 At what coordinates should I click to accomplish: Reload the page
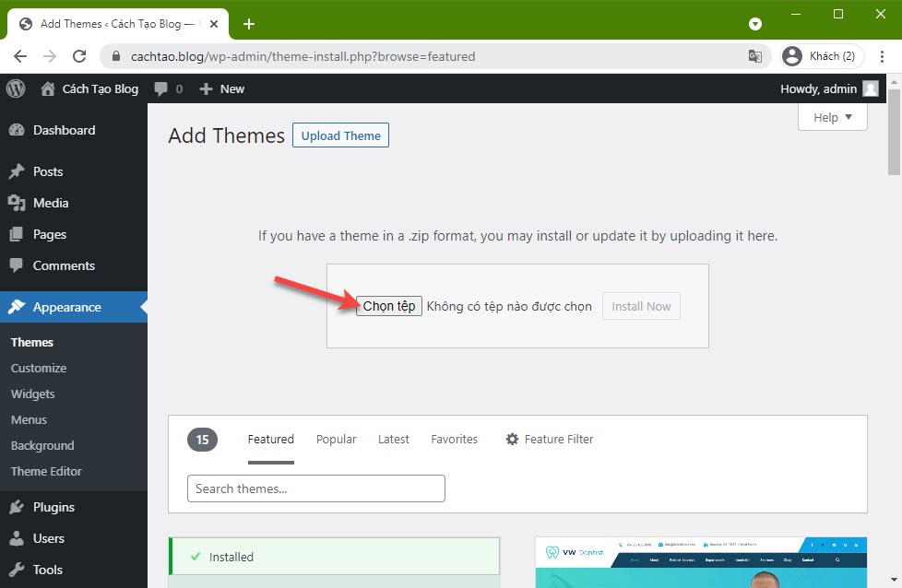[79, 56]
